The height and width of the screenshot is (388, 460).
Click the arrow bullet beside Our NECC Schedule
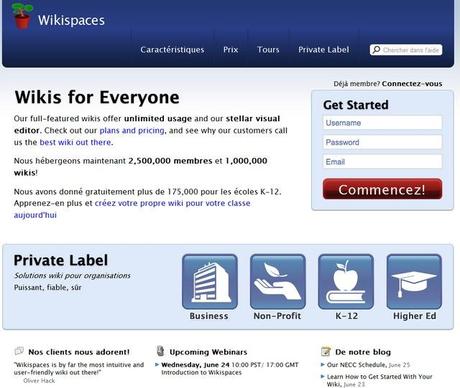(x=322, y=365)
